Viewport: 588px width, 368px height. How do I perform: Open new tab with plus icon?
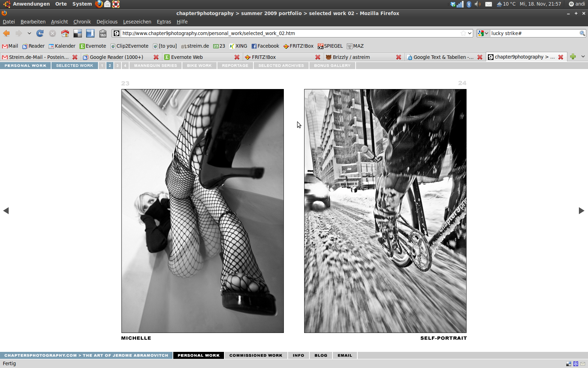click(573, 57)
